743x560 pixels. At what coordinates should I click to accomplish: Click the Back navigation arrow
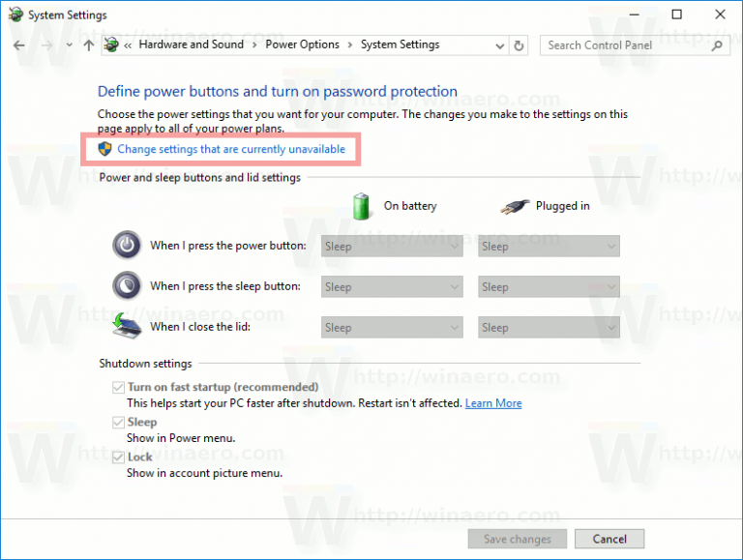pyautogui.click(x=19, y=45)
